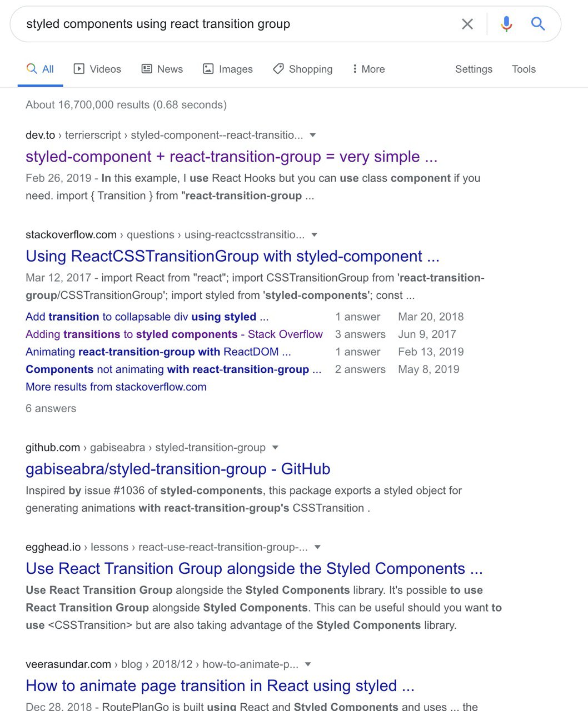Click the Feb 13, 2019 date cell

click(x=431, y=352)
